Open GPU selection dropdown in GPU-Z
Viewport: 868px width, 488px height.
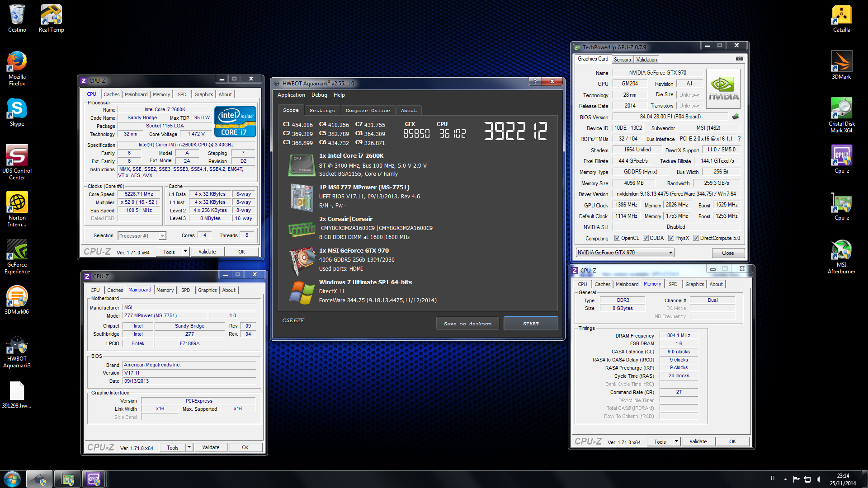click(x=625, y=253)
